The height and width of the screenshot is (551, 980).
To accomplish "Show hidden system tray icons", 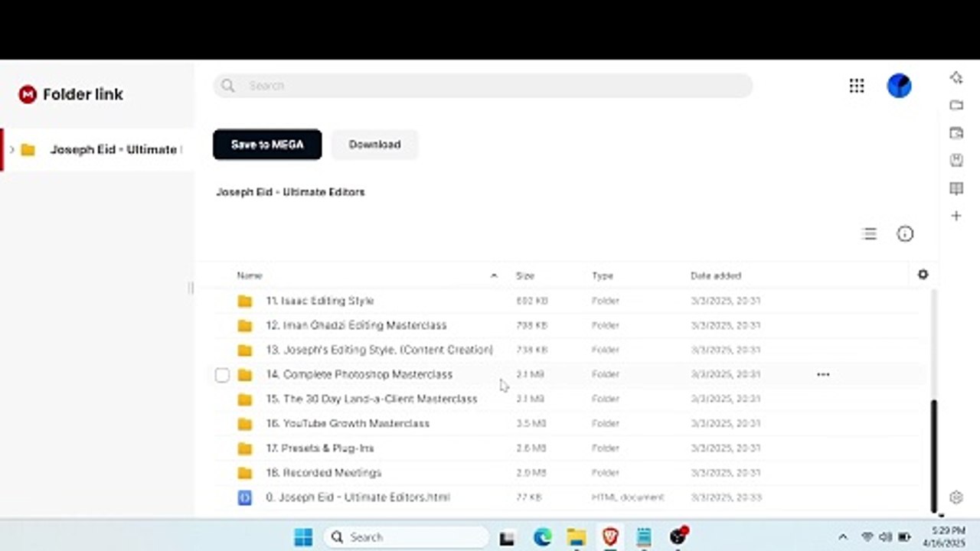I will click(843, 537).
